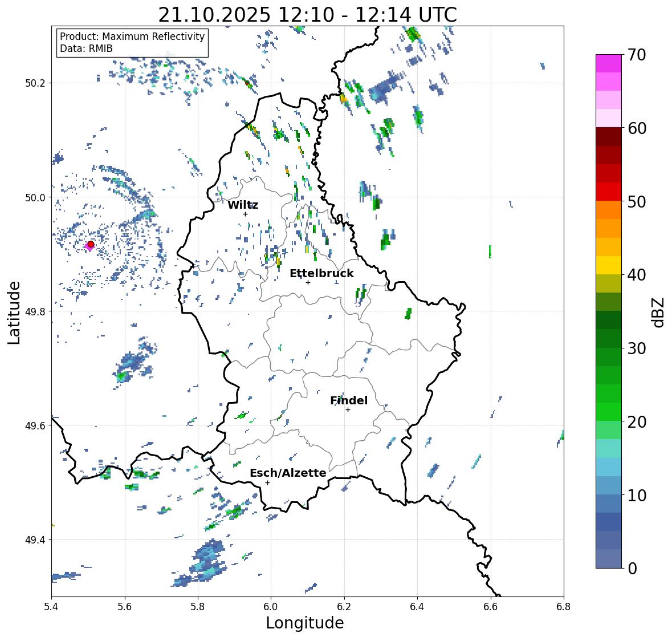Viewport: 672px width, 637px height.
Task: Click the 50 tick on colorbar
Action: 637,201
